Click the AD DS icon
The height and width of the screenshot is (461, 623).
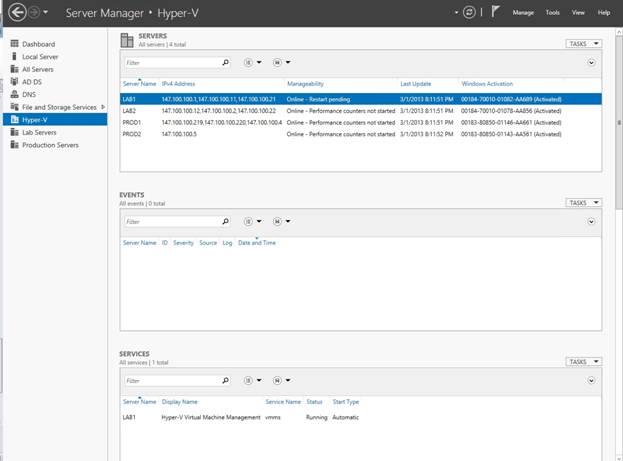[14, 81]
